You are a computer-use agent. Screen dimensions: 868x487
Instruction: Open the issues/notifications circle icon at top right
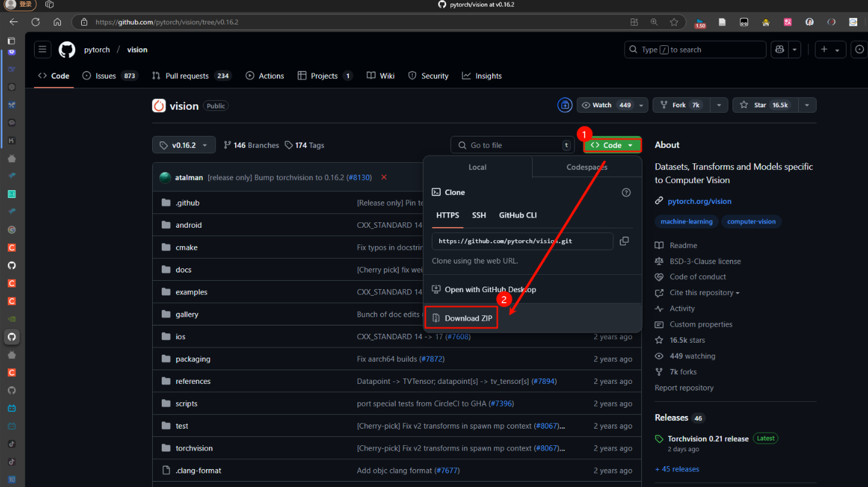point(859,49)
